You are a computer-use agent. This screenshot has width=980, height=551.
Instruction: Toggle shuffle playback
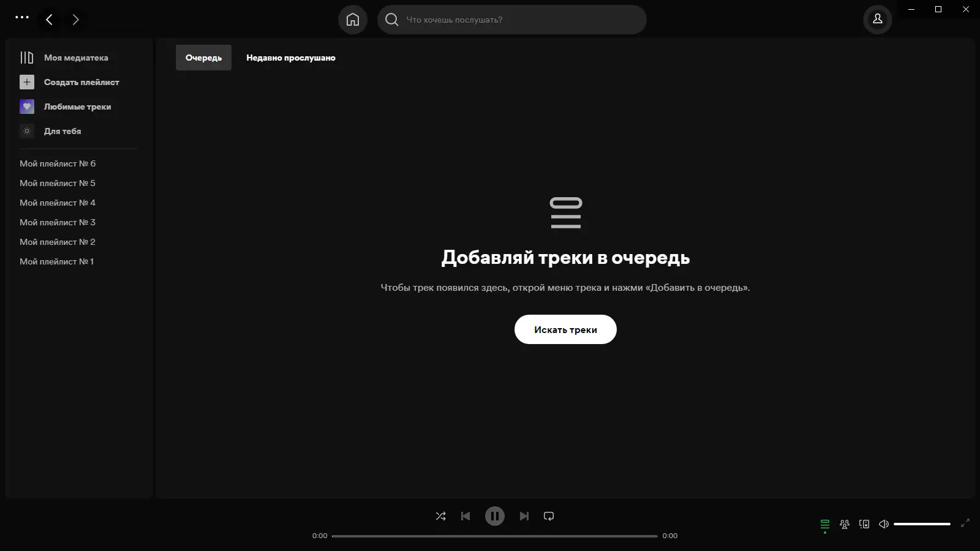(441, 516)
